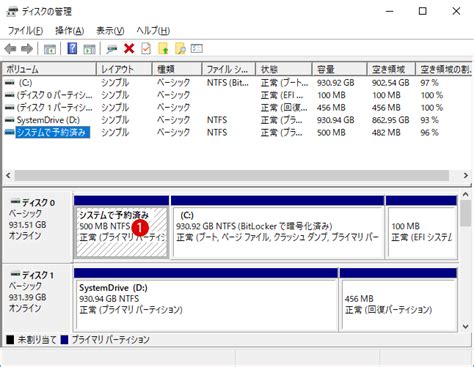Open the ファイル(F) menu
The height and width of the screenshot is (367, 474).
[x=25, y=31]
